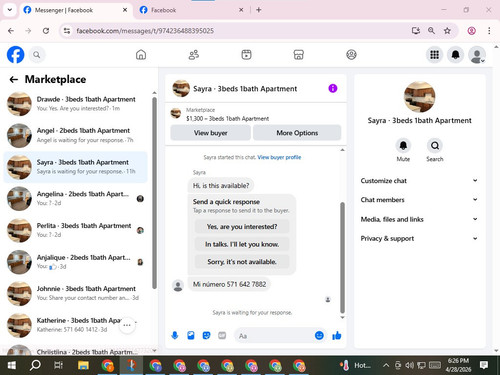Open a new browser tab
The image size is (500, 375).
[x=259, y=10]
